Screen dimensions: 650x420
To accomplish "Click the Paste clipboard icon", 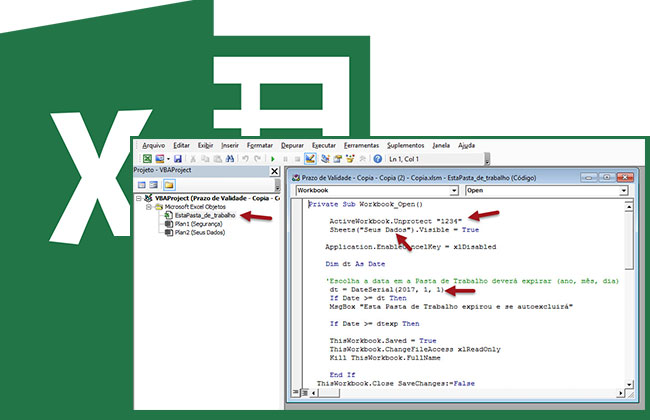I will pyautogui.click(x=218, y=159).
